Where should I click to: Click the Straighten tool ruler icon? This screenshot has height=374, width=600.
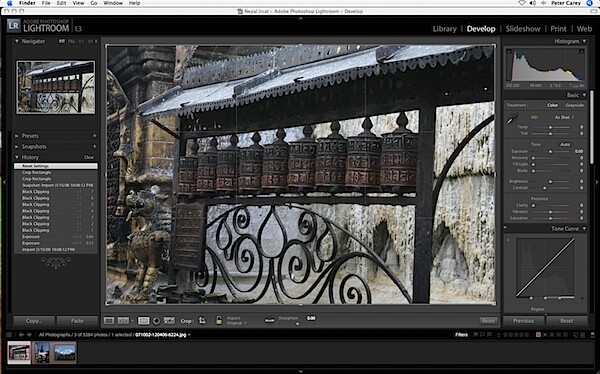[x=269, y=320]
